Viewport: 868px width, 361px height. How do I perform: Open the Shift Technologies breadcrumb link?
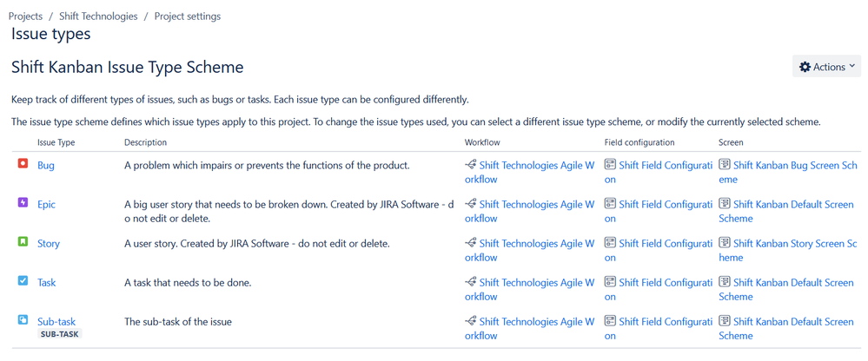tap(98, 16)
